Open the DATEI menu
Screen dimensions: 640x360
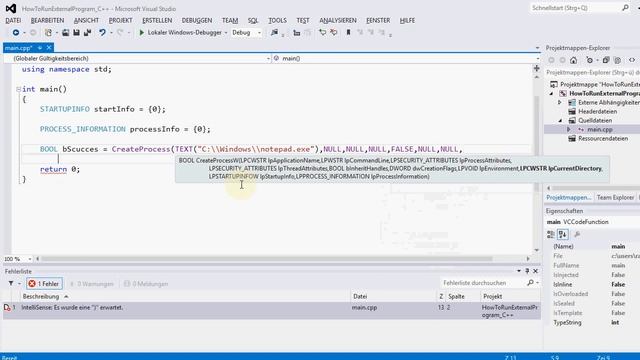pyautogui.click(x=13, y=20)
